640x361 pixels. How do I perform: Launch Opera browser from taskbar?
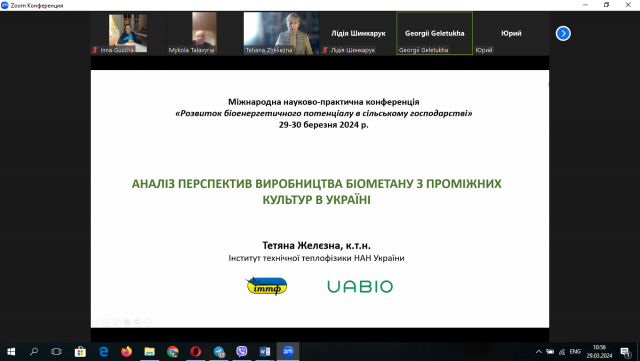(196, 352)
